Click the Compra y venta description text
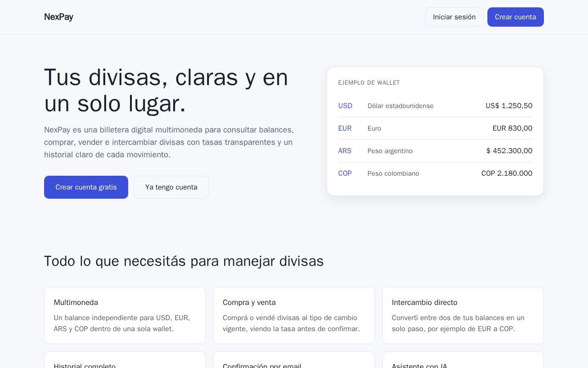The height and width of the screenshot is (368, 588). pyautogui.click(x=291, y=323)
